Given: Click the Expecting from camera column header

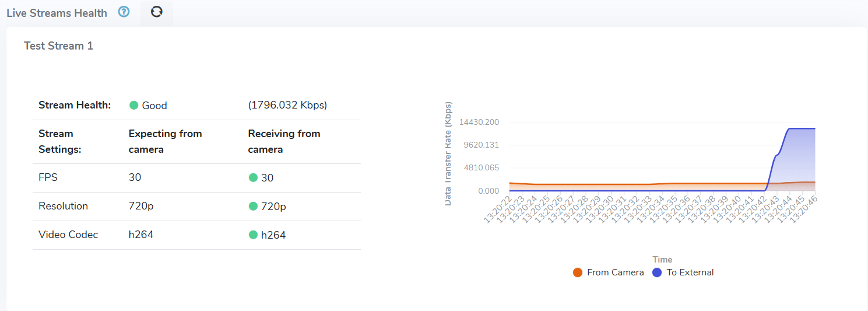Looking at the screenshot, I should [165, 141].
